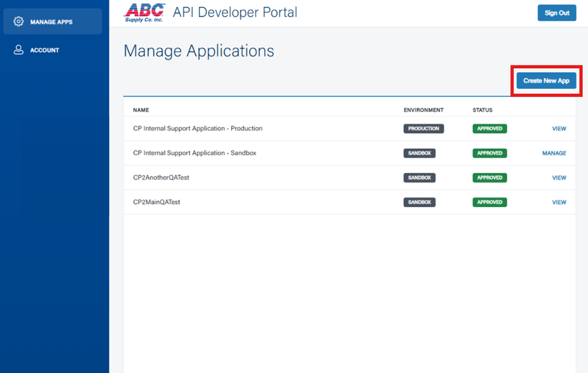
Task: Open VIEW link for CP2AnotherQATest
Action: 559,178
